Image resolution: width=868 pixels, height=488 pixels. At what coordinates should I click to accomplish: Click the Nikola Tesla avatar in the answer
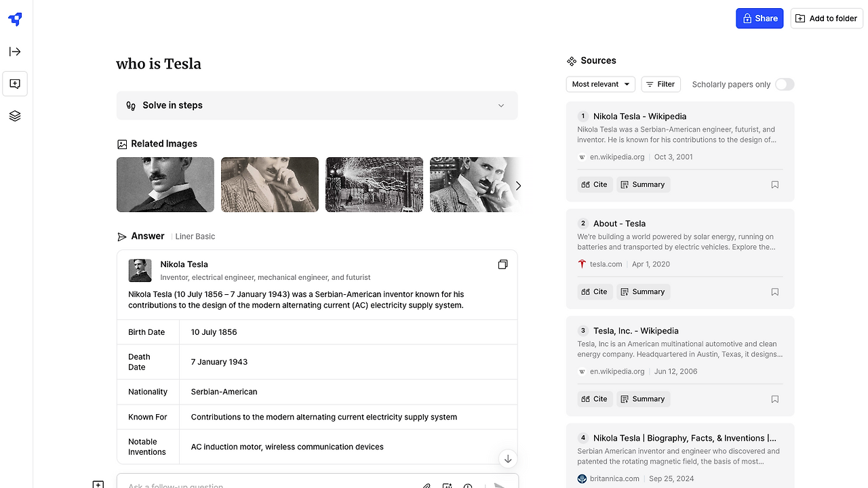pyautogui.click(x=140, y=270)
